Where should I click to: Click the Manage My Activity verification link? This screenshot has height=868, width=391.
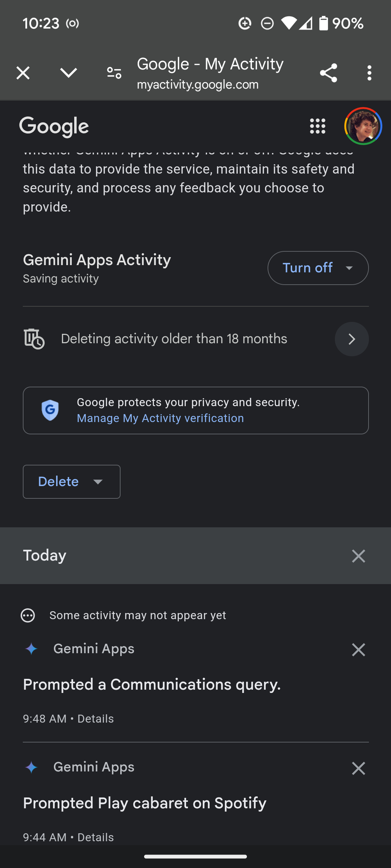160,417
